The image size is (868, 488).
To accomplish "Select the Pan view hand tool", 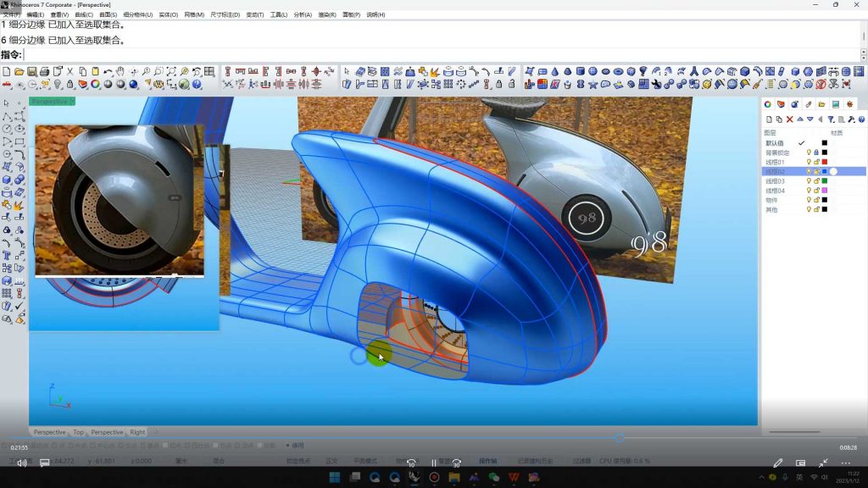I will 120,72.
